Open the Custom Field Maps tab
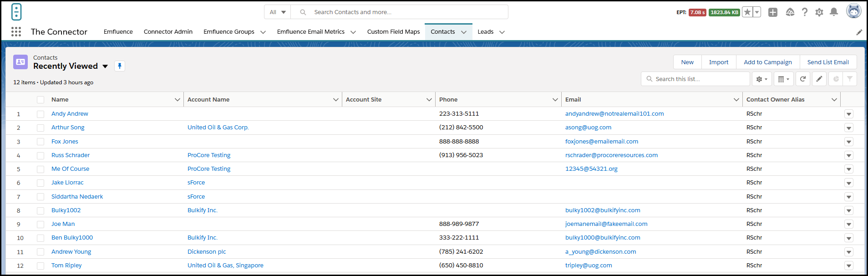 (394, 32)
